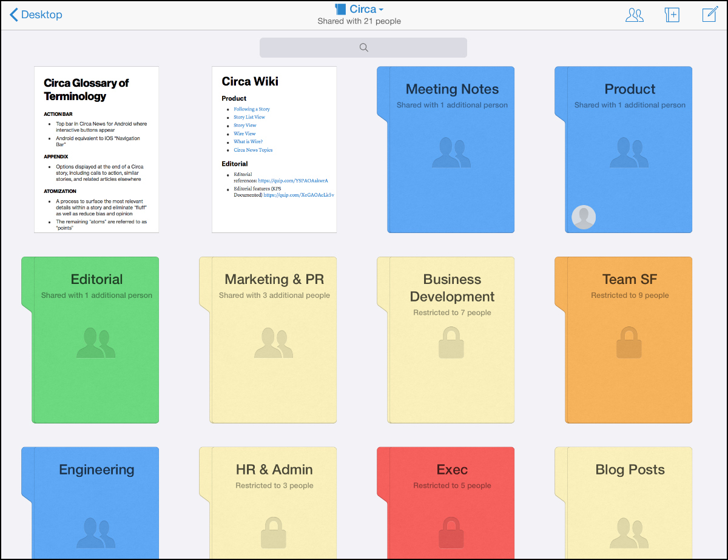Click the 'What is Wire?' link

pos(248,142)
